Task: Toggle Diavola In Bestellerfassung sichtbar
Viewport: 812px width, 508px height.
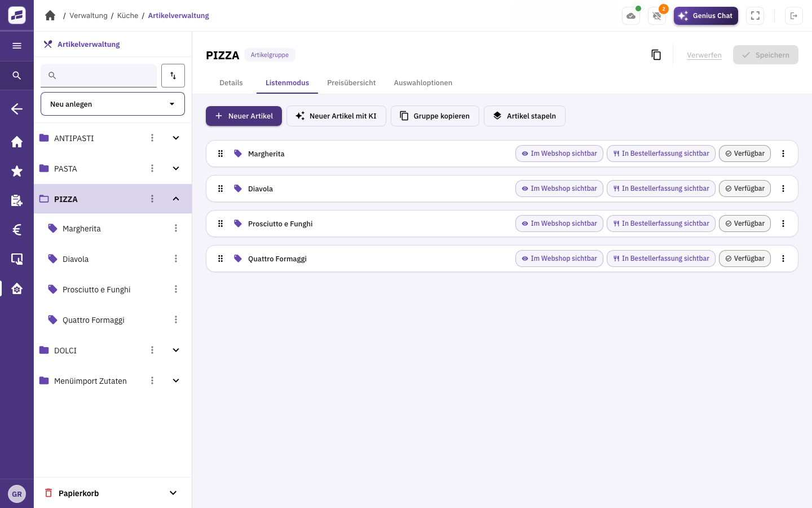Action: 661,189
